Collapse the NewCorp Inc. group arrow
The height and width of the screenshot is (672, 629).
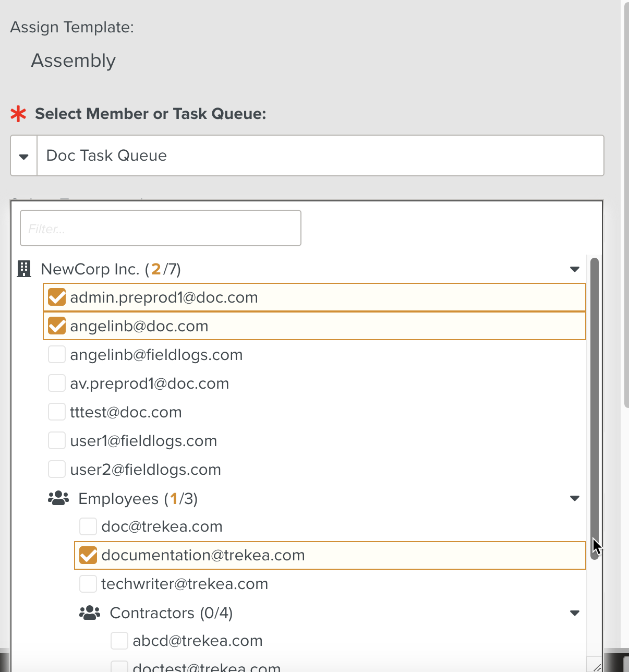[575, 269]
